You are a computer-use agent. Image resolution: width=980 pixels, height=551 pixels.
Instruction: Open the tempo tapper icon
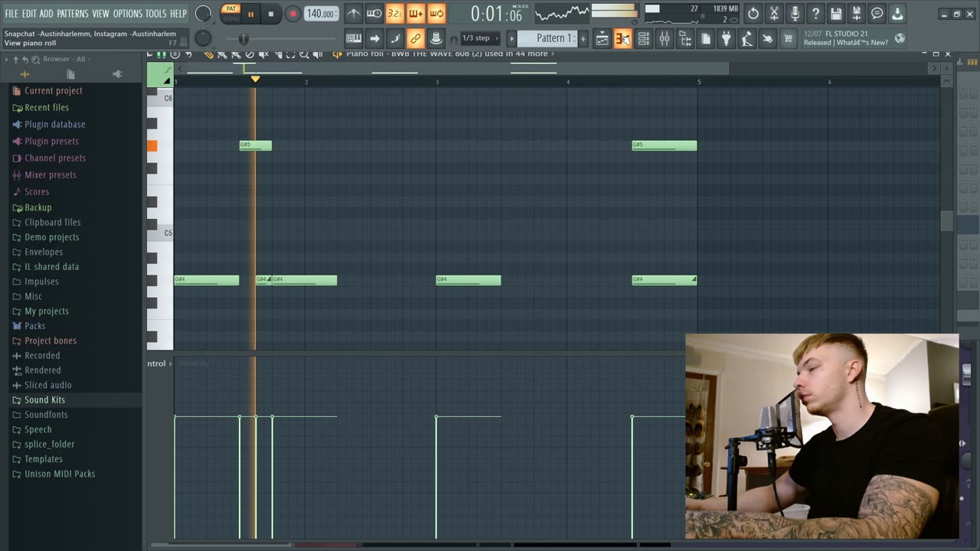pos(747,38)
